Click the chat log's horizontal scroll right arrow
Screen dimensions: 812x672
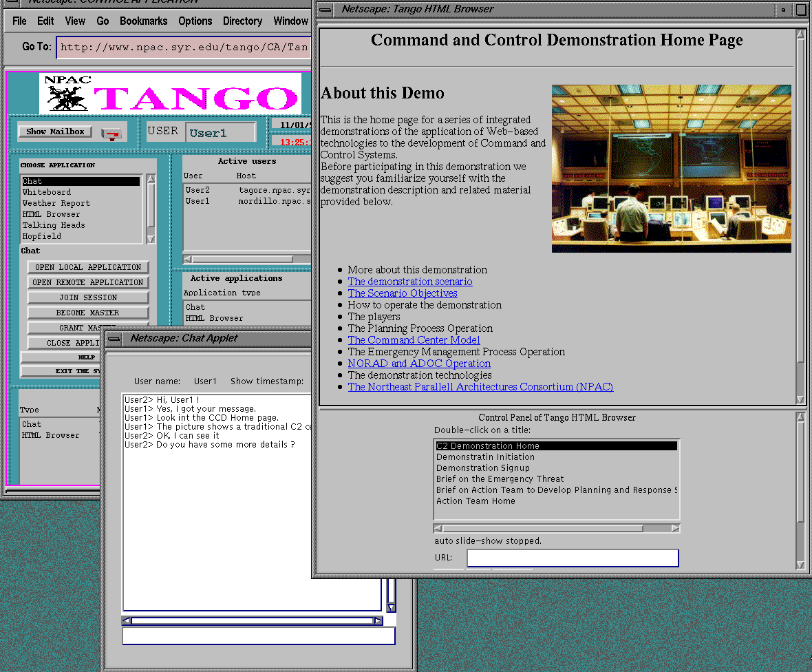378,620
